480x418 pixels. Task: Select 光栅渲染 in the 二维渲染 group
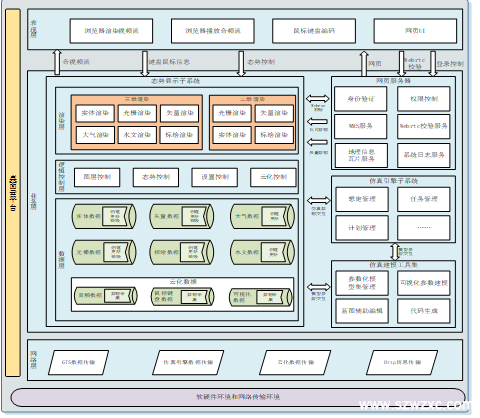pyautogui.click(x=232, y=113)
